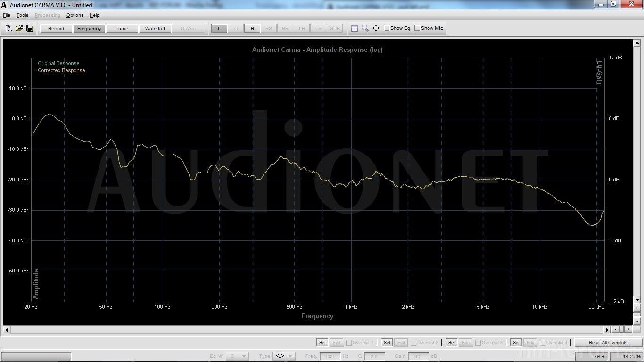Click the Open file folder icon
This screenshot has width=644, height=362.
(19, 28)
